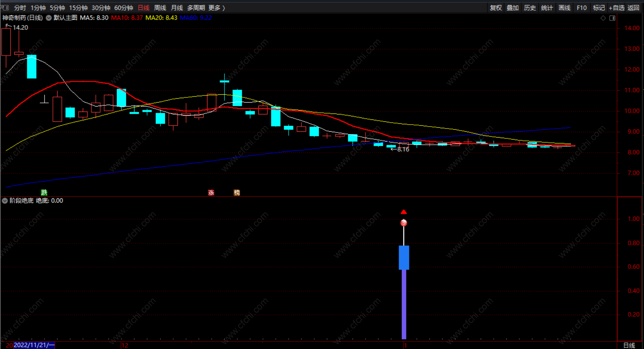Image resolution: width=644 pixels, height=349 pixels.
Task: Click the 复权 button
Action: pos(496,8)
